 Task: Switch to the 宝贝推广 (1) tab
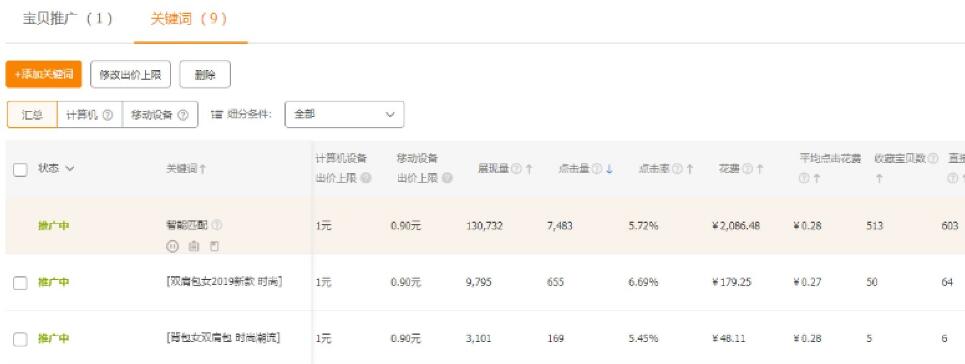68,18
